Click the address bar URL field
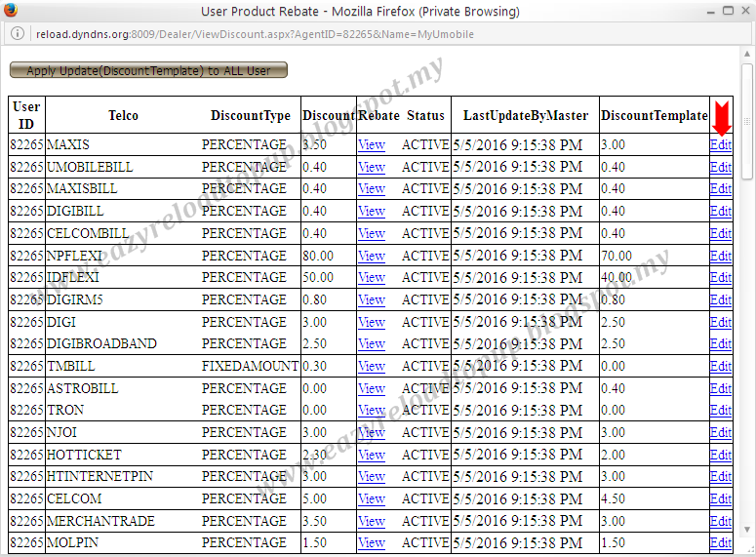 click(x=255, y=34)
